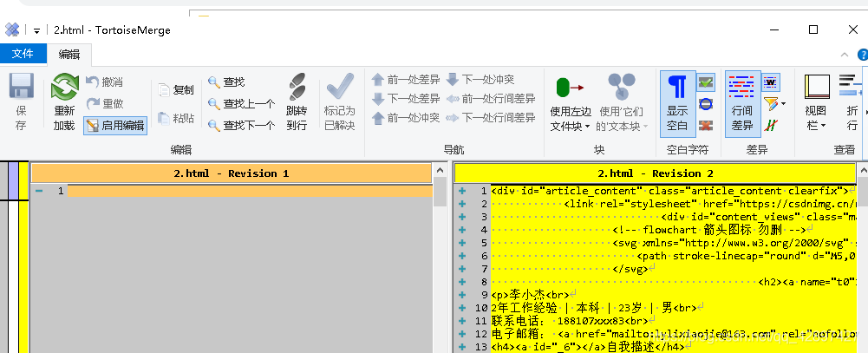Open quick access toolbar customize arrow
Viewport: 868px width, 353px height.
[36, 30]
